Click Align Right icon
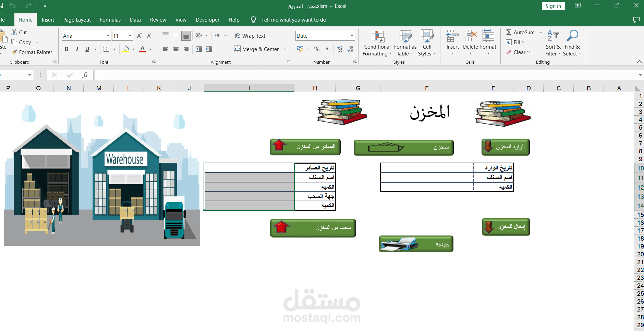 tap(186, 49)
